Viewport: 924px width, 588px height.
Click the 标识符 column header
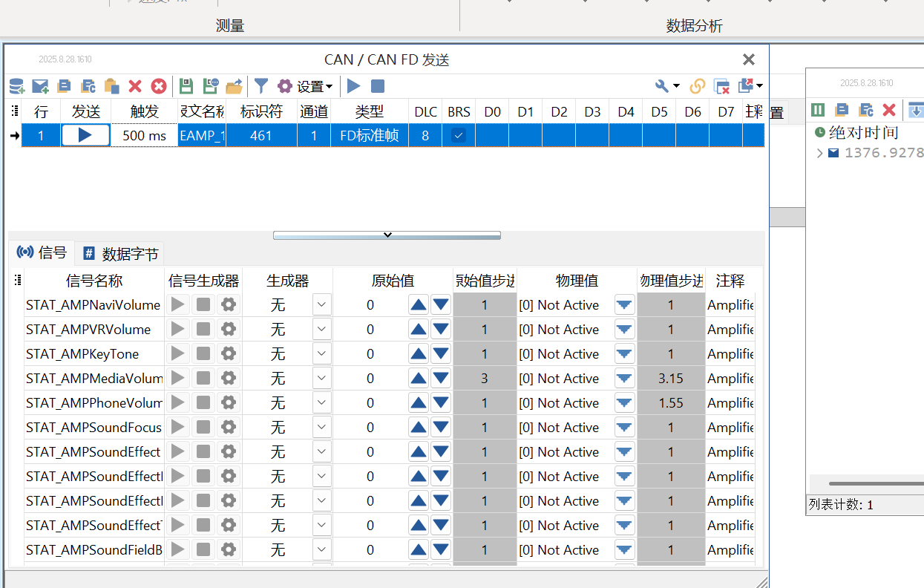coord(261,111)
